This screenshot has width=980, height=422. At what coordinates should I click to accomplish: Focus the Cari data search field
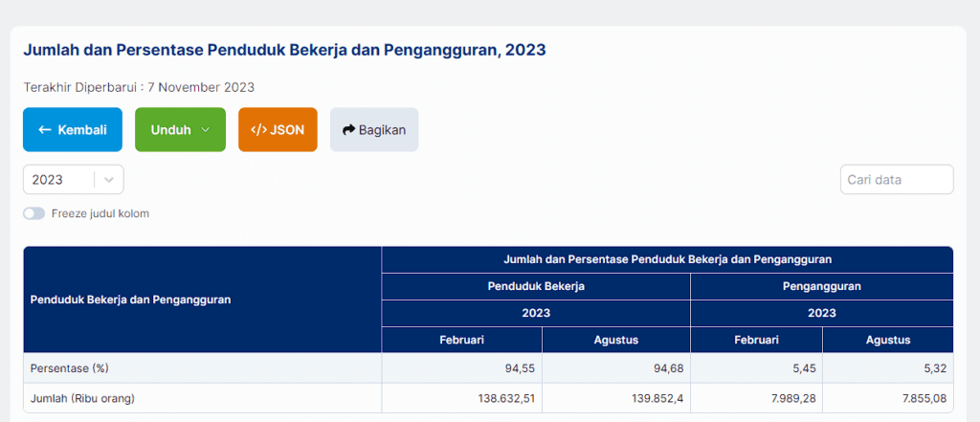(896, 180)
